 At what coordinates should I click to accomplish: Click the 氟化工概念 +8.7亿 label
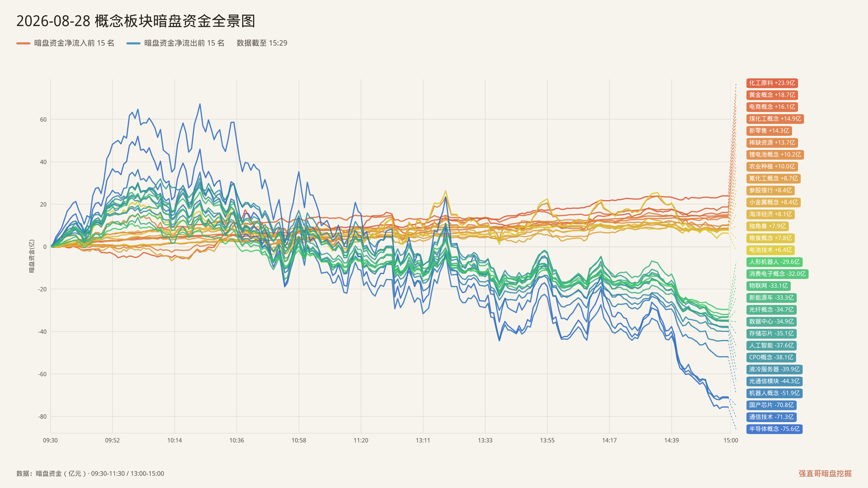(773, 178)
